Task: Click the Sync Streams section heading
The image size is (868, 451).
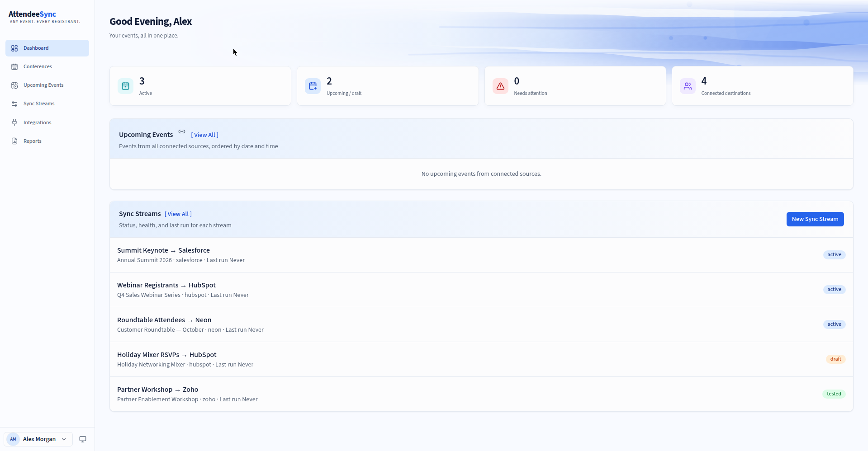Action: (x=140, y=214)
